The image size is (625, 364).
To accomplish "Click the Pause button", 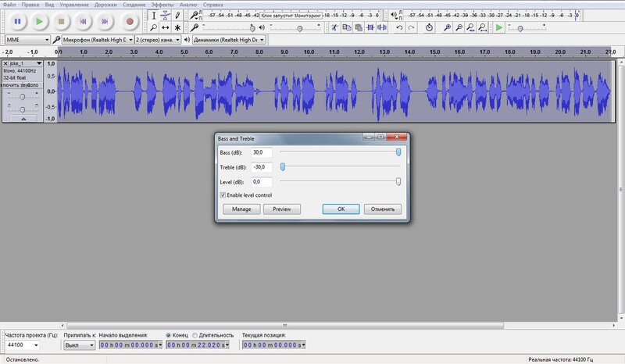I will (x=17, y=21).
